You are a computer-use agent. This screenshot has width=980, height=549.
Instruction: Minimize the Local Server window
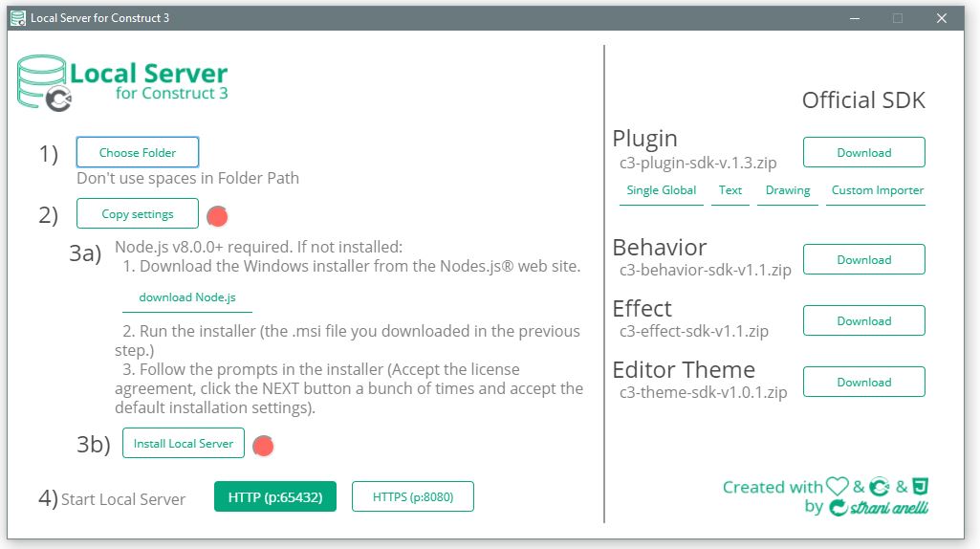pos(855,18)
